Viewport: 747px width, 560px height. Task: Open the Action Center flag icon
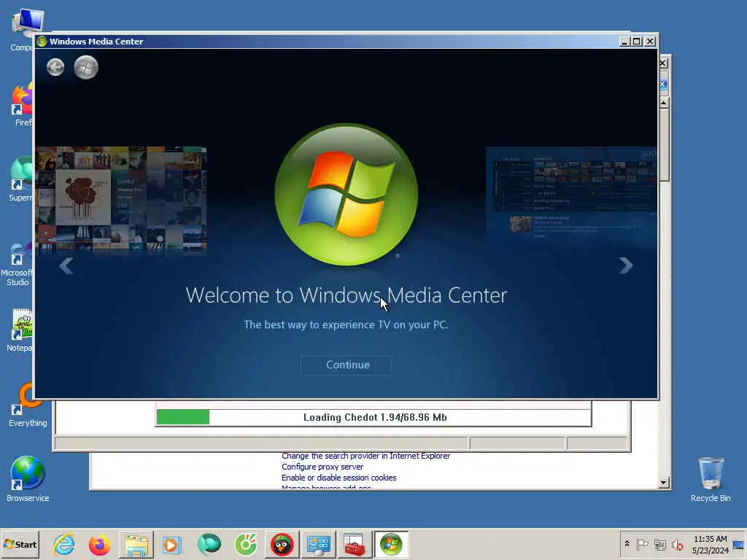642,544
